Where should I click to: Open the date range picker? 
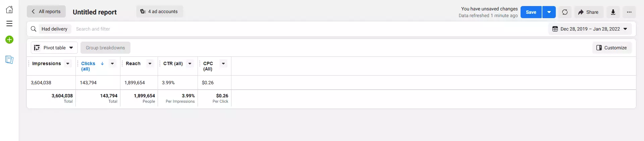590,29
